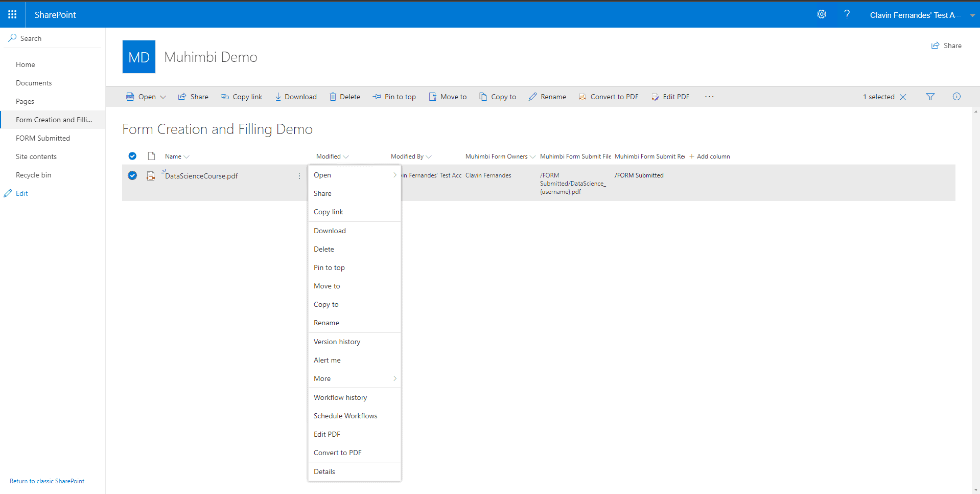The image size is (980, 494).
Task: Expand the Open dropdown in command bar
Action: click(162, 97)
